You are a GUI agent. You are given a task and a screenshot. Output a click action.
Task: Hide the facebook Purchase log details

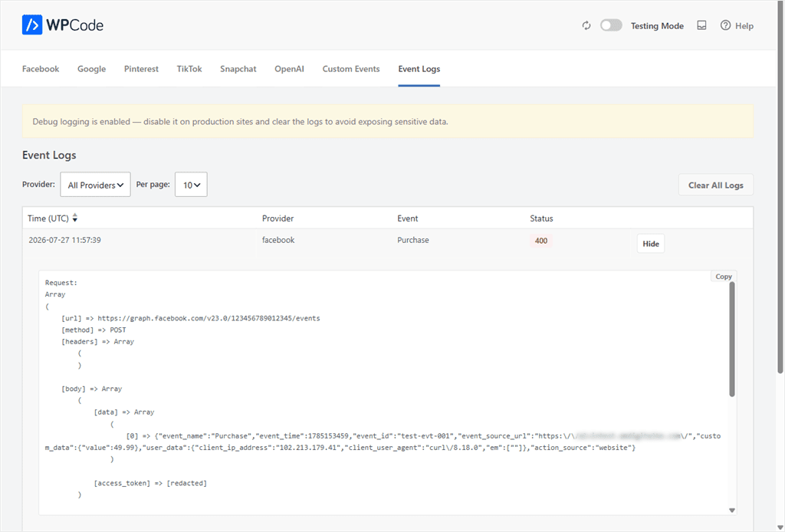point(650,244)
